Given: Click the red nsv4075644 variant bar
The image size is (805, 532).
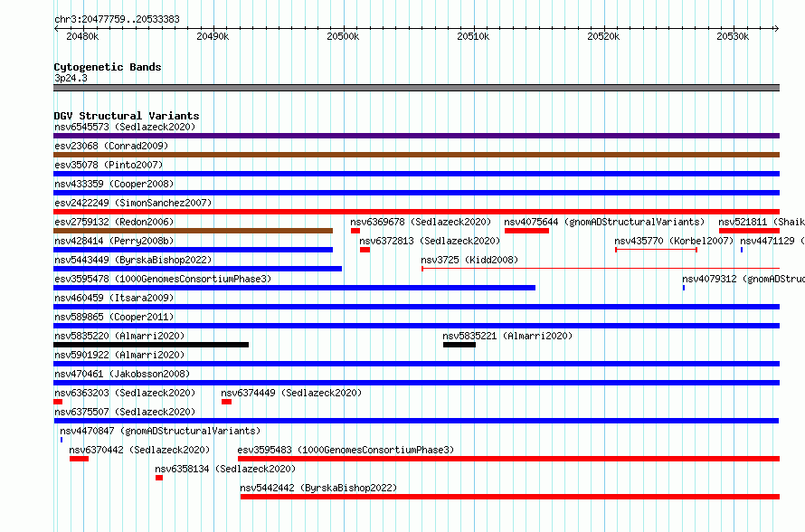Looking at the screenshot, I should (x=526, y=231).
